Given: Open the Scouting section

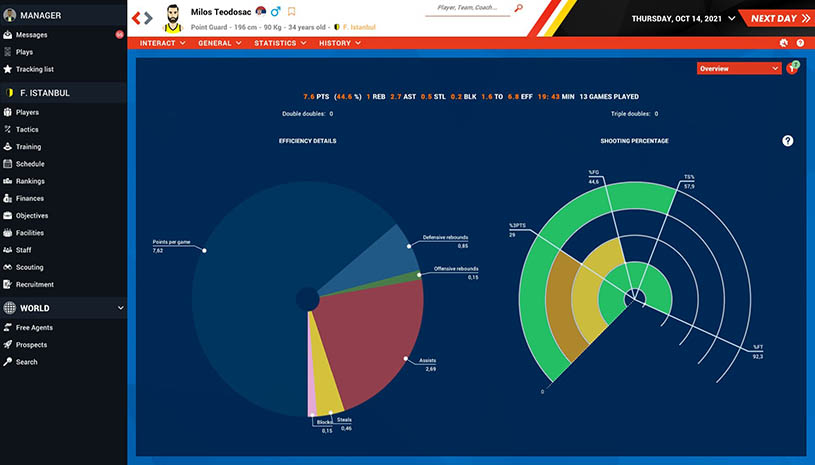Looking at the screenshot, I should point(30,267).
